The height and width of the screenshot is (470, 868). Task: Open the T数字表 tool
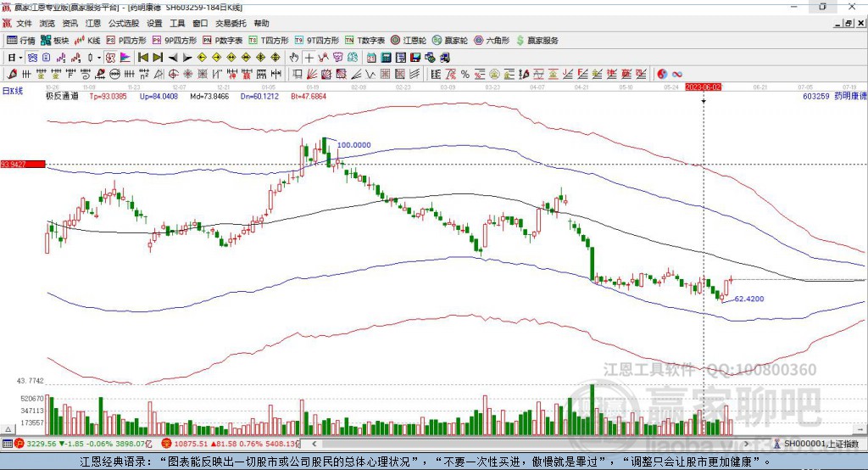364,41
